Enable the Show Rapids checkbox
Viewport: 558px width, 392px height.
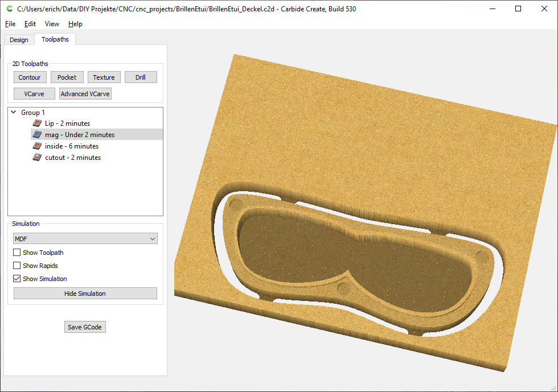coord(17,266)
